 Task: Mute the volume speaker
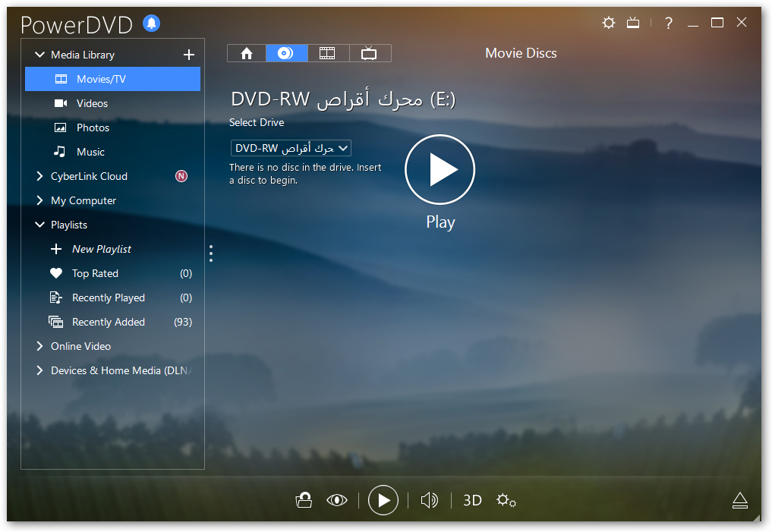coord(430,500)
